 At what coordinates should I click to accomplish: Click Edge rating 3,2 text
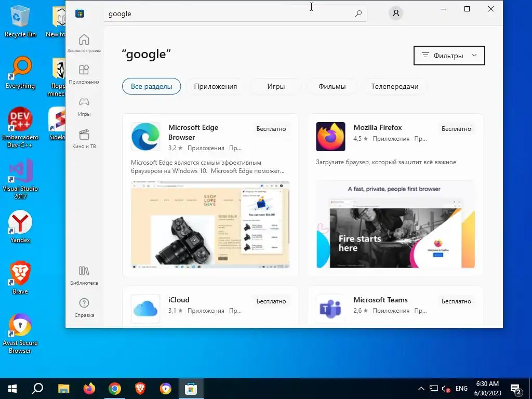(x=176, y=148)
